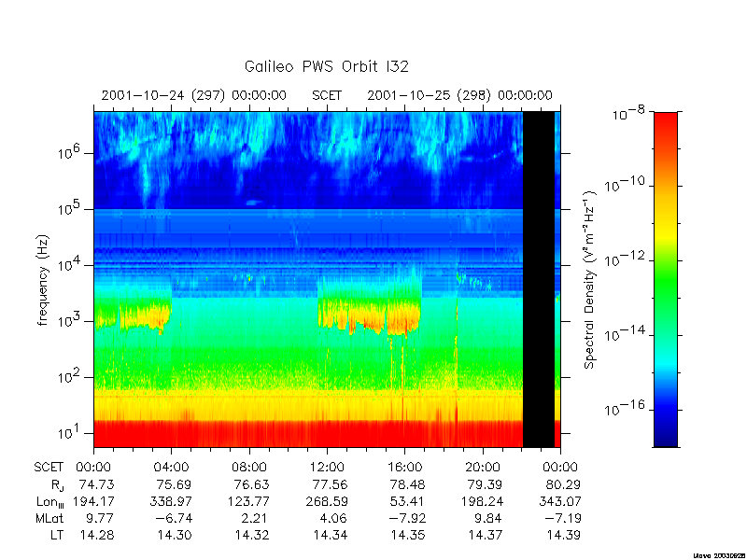Click the 'Galileo PWS Orbit I32' plot title
The image size is (747, 560).
point(326,66)
